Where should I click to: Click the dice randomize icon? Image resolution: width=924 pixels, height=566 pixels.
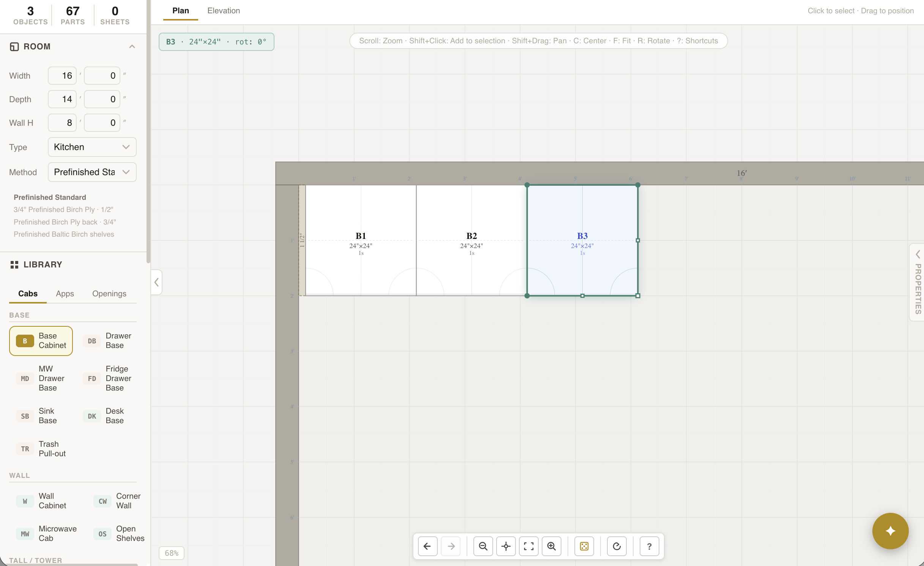click(x=584, y=546)
